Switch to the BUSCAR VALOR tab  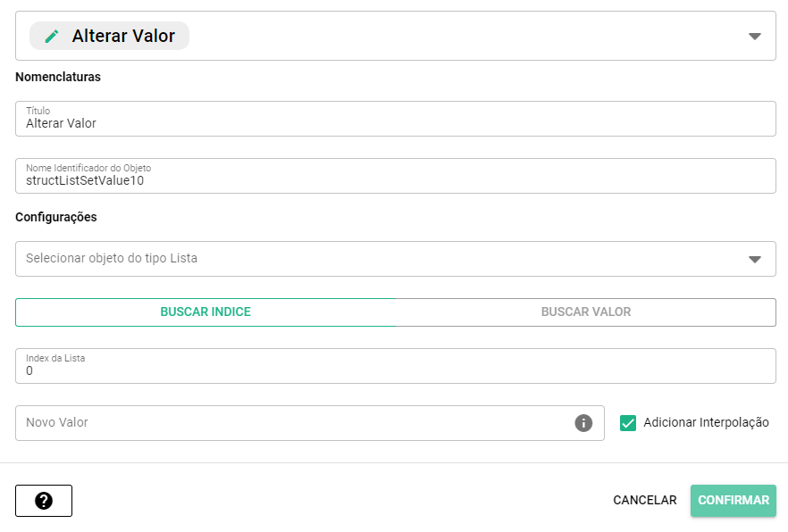(x=586, y=312)
